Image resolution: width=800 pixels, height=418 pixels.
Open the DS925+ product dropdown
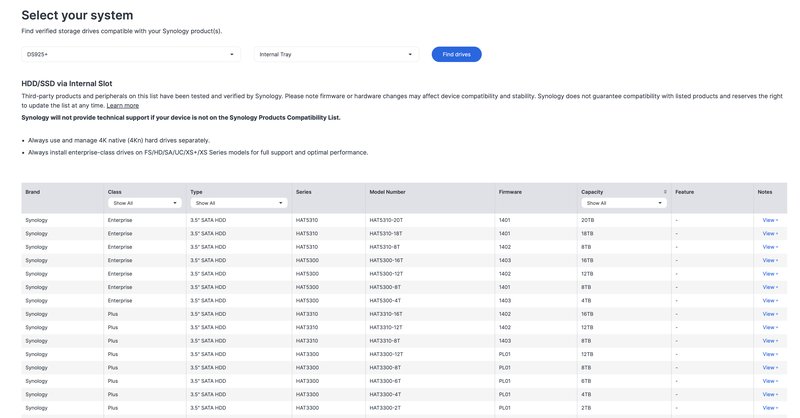coord(131,54)
